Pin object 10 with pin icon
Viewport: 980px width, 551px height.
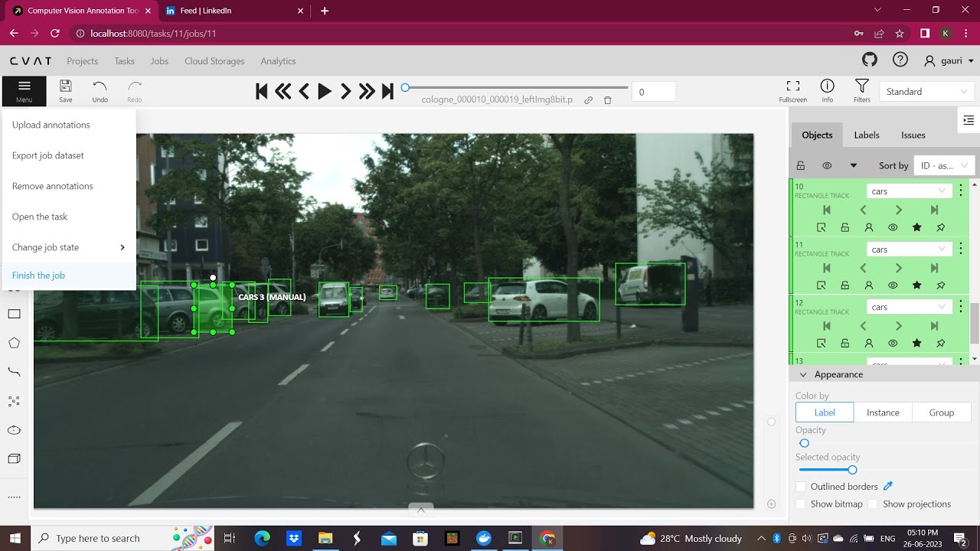coord(940,227)
